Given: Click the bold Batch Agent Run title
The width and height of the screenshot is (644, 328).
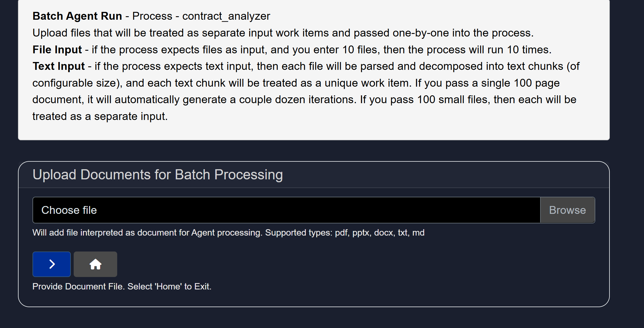Looking at the screenshot, I should [x=77, y=16].
